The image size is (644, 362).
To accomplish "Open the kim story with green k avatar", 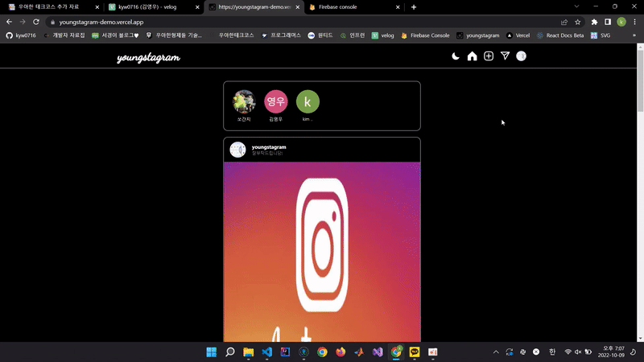I will point(308,101).
